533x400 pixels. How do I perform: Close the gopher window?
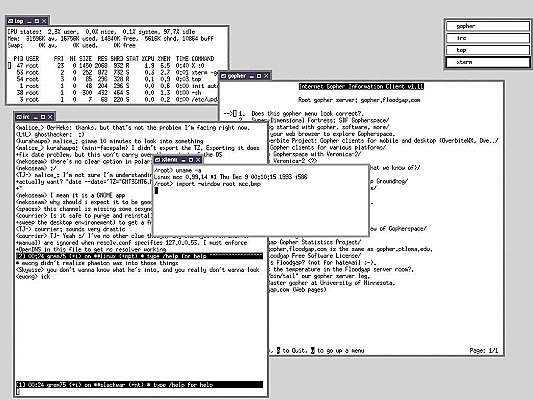coord(266,76)
